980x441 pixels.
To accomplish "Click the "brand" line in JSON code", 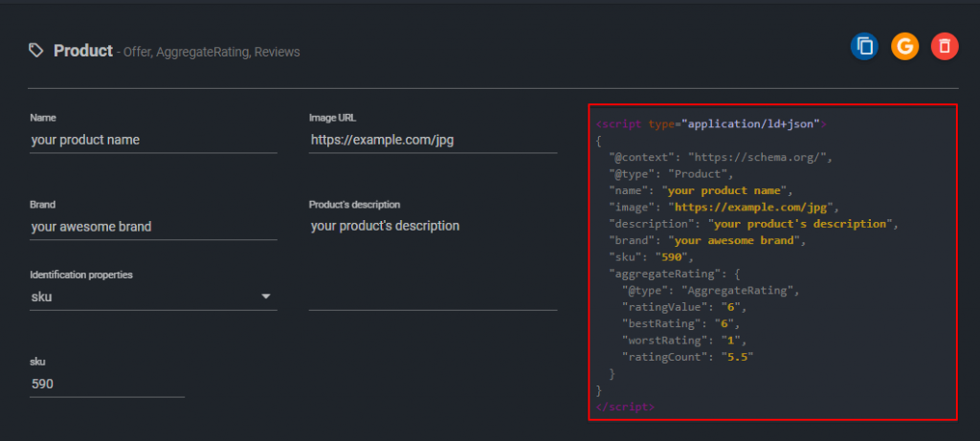I will coord(708,240).
